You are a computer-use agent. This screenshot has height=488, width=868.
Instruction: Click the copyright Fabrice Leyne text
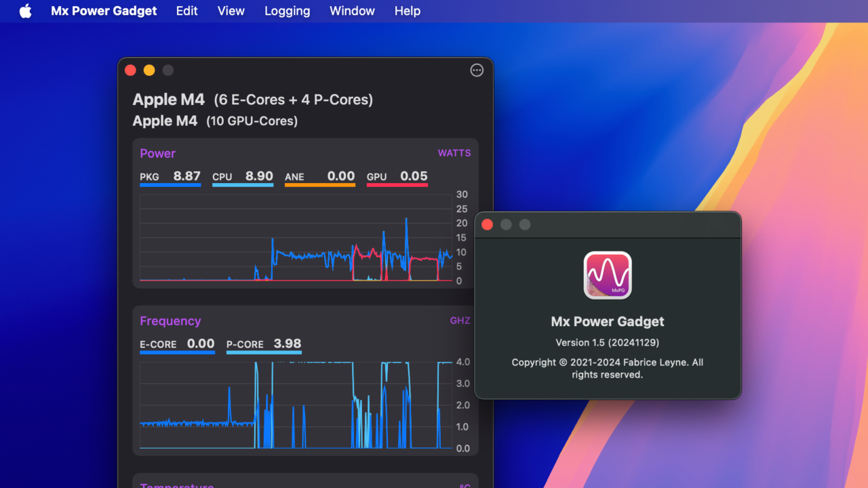click(608, 368)
